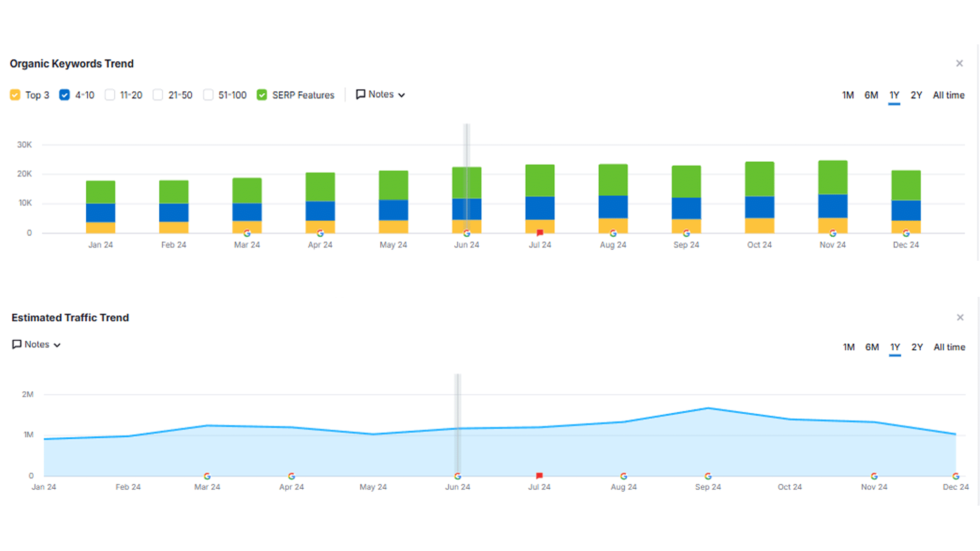The width and height of the screenshot is (980, 551).
Task: Click green SERP Features segment of Oct 24 bar
Action: (x=759, y=179)
